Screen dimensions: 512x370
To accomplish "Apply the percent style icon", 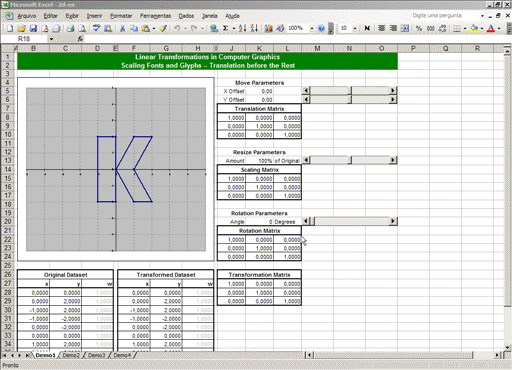I will coord(419,29).
